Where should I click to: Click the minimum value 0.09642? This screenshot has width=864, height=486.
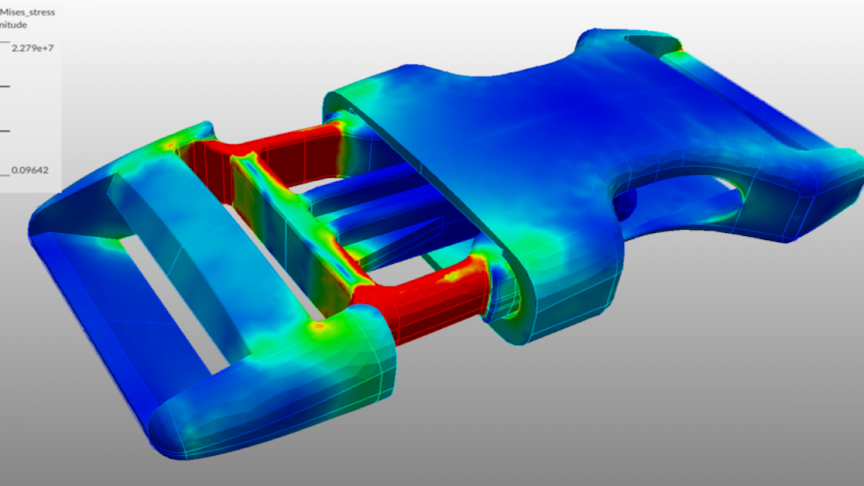point(31,171)
